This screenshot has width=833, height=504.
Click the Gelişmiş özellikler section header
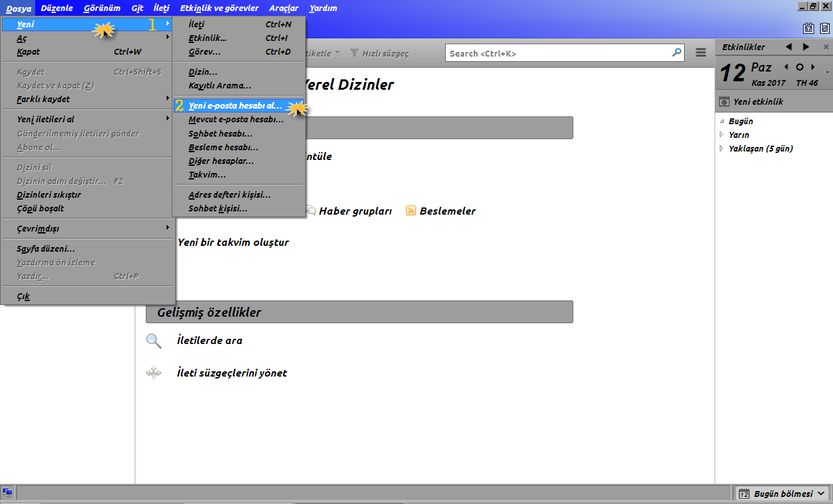click(x=359, y=312)
